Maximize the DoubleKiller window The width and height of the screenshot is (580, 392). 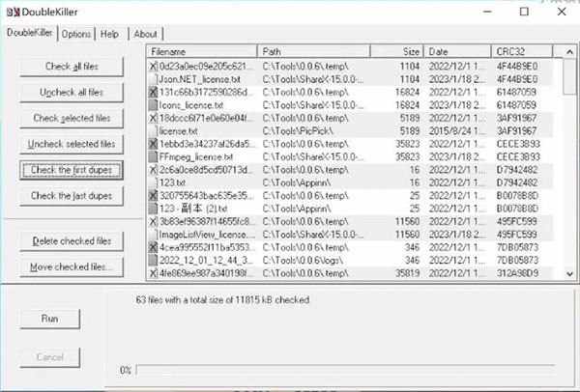pyautogui.click(x=524, y=12)
